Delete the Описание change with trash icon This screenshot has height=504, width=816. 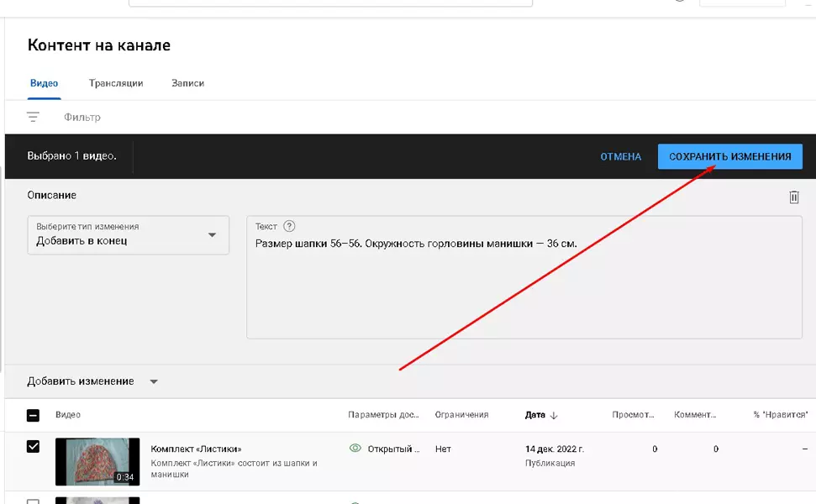pyautogui.click(x=793, y=197)
